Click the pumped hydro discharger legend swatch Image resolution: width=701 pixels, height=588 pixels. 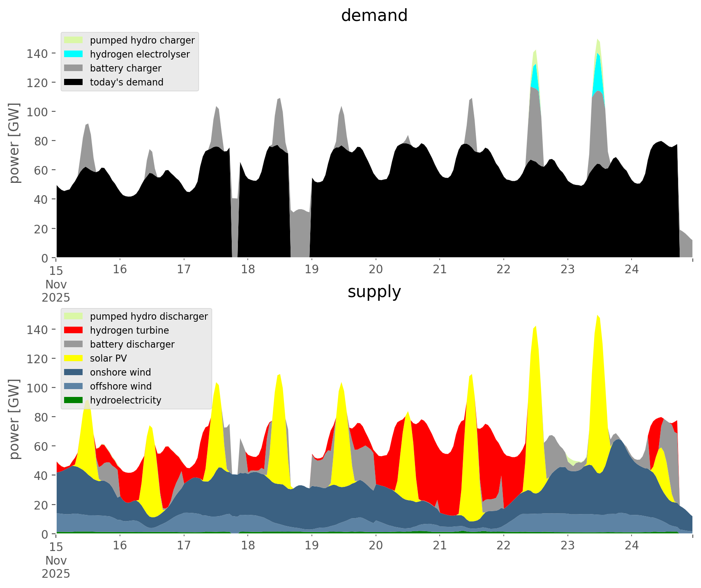click(x=74, y=316)
